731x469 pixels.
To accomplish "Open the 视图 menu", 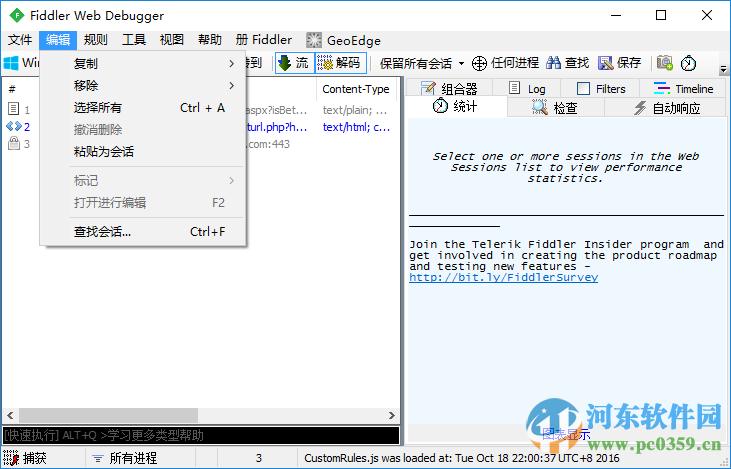I will (172, 40).
